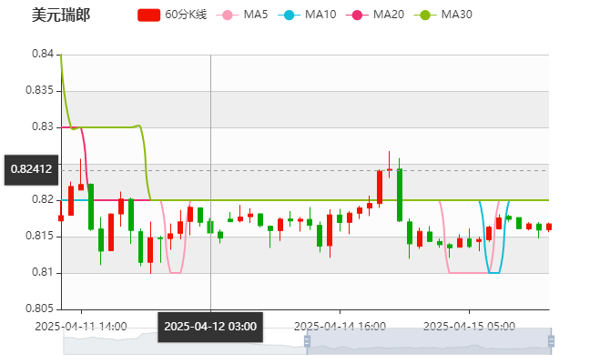Screen dimensions: 610x364
Task: Click the 2025-04-11 14:00 x-axis label
Action: tap(81, 327)
